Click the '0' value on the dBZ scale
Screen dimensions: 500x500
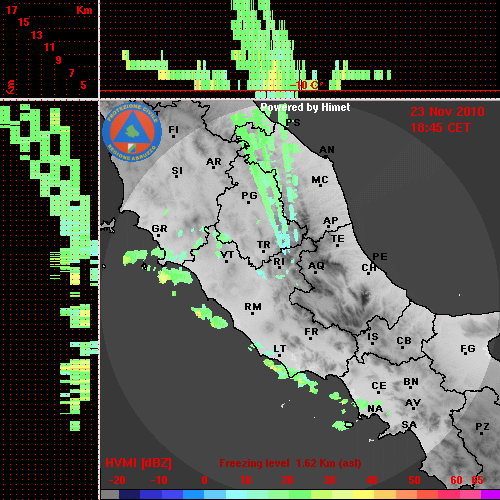204,480
